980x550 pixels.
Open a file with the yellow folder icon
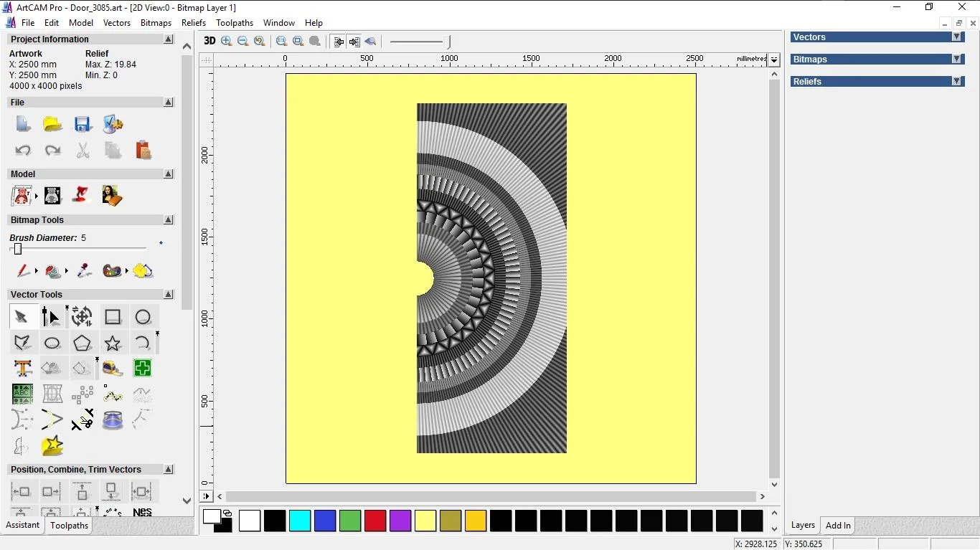pos(52,124)
